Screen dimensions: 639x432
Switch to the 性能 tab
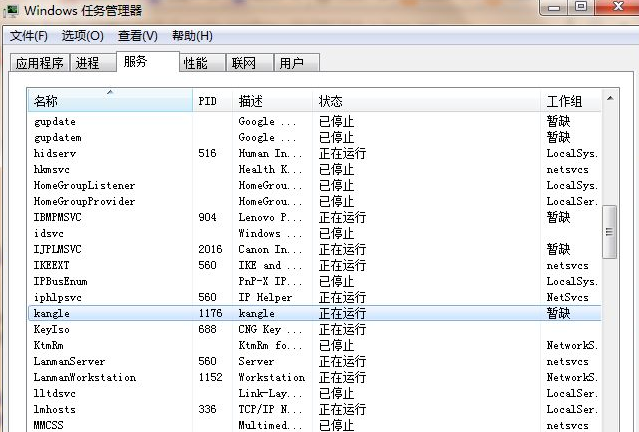[203, 63]
